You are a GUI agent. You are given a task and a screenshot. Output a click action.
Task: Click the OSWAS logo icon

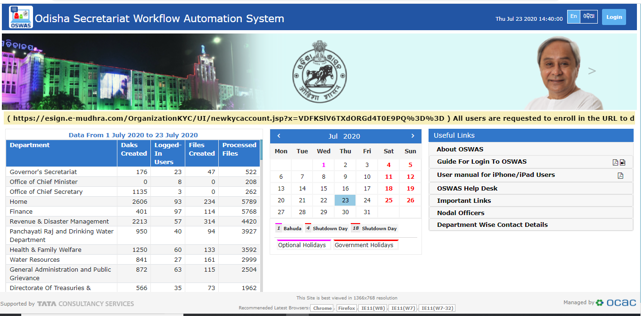[x=20, y=16]
